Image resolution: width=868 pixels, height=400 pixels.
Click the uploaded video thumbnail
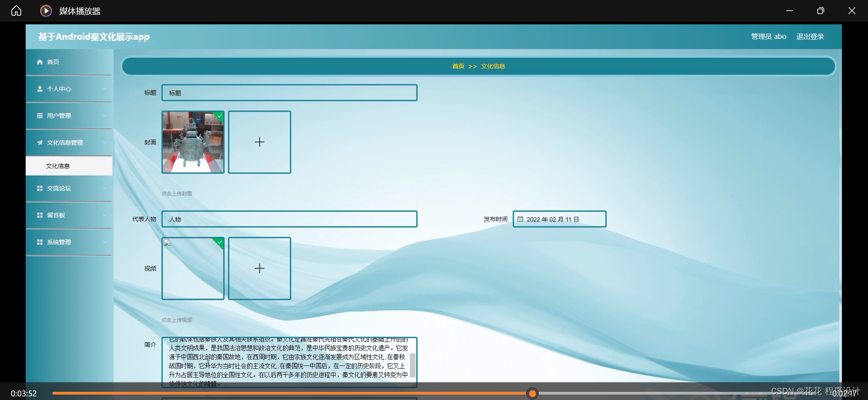193,268
